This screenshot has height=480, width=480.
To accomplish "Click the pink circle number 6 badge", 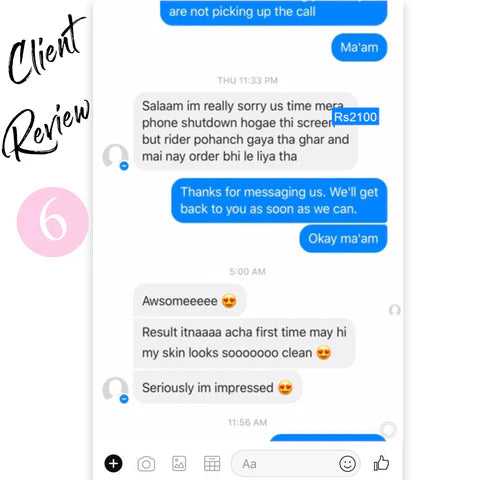I will pyautogui.click(x=53, y=222).
